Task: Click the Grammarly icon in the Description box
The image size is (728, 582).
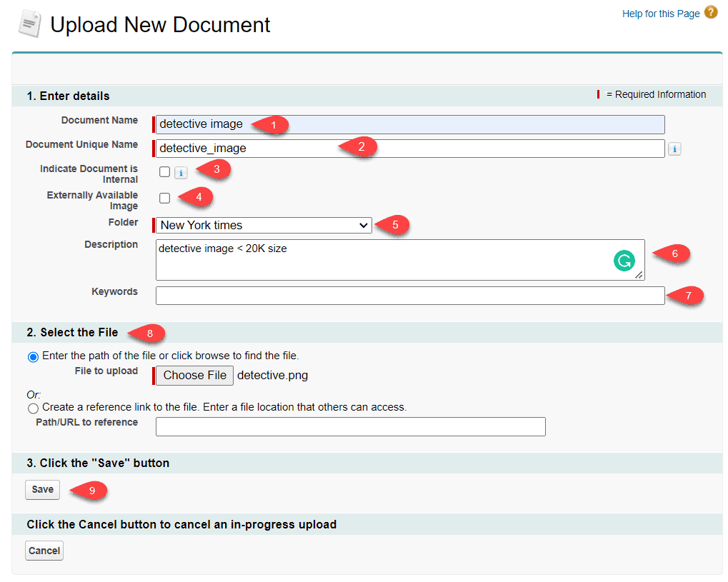Action: click(x=624, y=261)
